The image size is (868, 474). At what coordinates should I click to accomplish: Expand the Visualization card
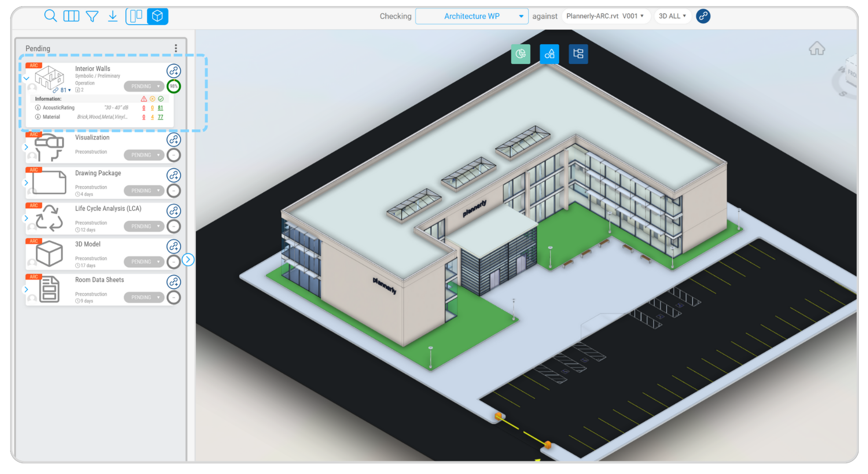point(26,147)
